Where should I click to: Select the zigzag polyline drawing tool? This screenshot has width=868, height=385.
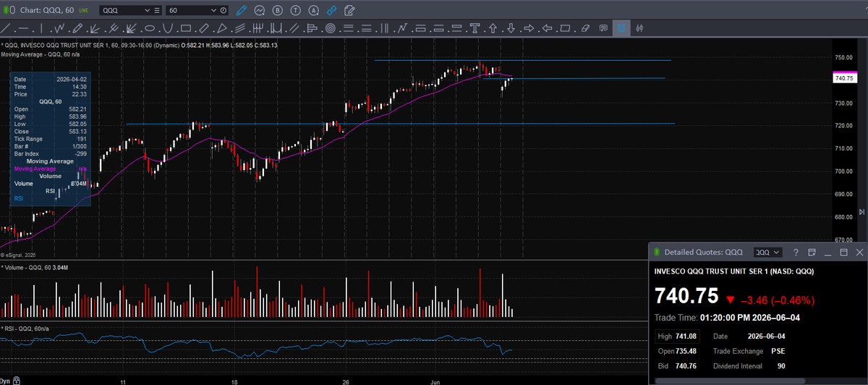point(60,28)
